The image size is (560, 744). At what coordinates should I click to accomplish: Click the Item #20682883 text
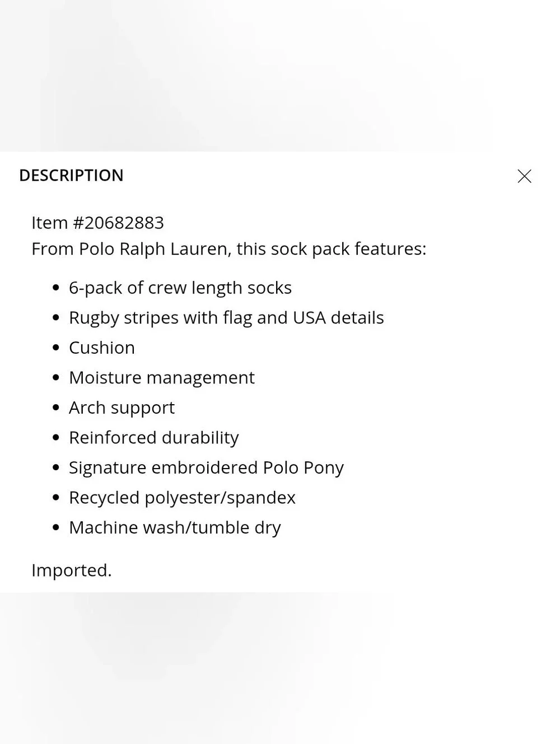click(x=97, y=223)
